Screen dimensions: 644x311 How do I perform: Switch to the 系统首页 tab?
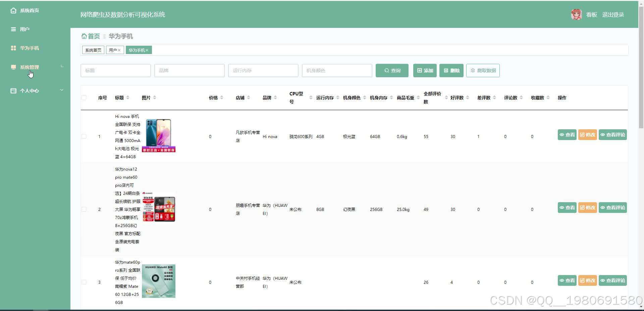(93, 50)
